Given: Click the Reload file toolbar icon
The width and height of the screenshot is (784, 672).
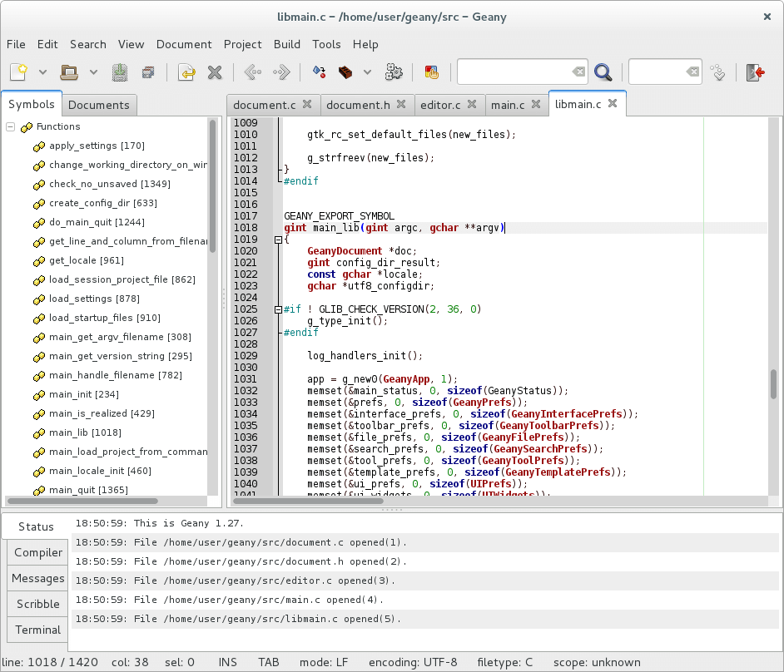Looking at the screenshot, I should (x=186, y=72).
